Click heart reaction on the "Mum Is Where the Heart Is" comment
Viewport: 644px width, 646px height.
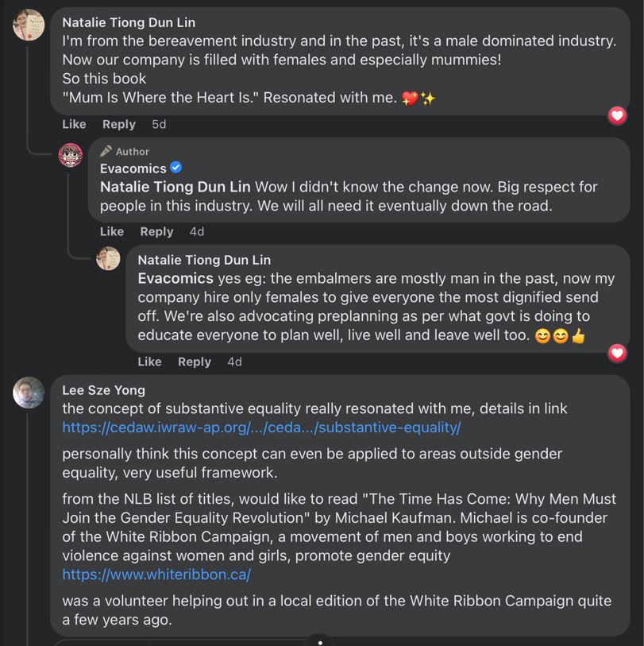click(617, 116)
